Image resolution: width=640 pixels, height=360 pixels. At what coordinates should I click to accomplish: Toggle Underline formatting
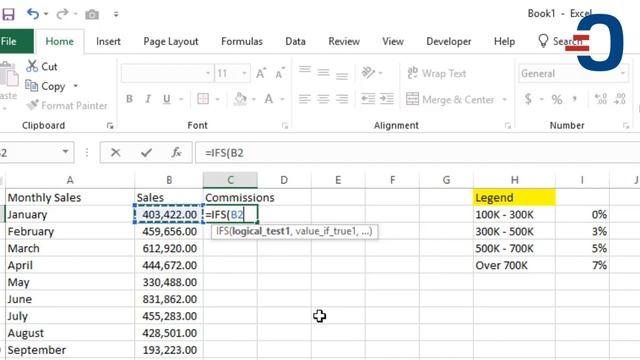tap(167, 99)
